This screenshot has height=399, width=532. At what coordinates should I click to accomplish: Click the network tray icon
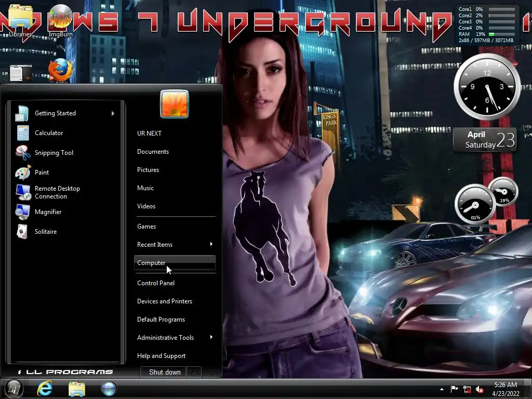click(467, 390)
